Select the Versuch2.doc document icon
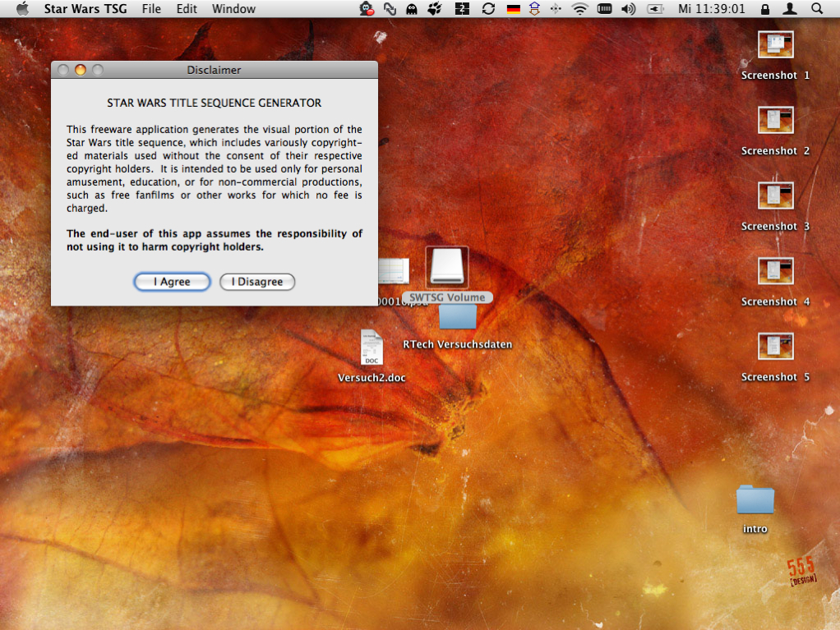 (372, 347)
